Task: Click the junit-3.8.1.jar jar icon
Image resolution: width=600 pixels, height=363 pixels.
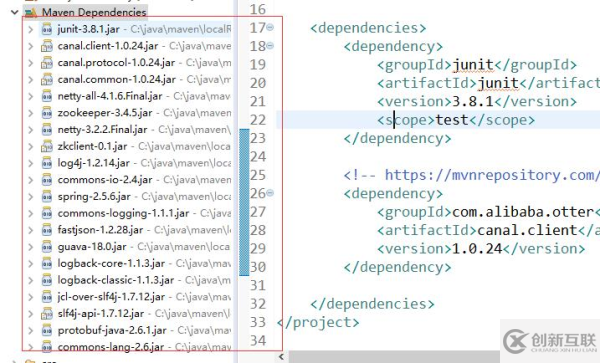Action: [x=47, y=29]
